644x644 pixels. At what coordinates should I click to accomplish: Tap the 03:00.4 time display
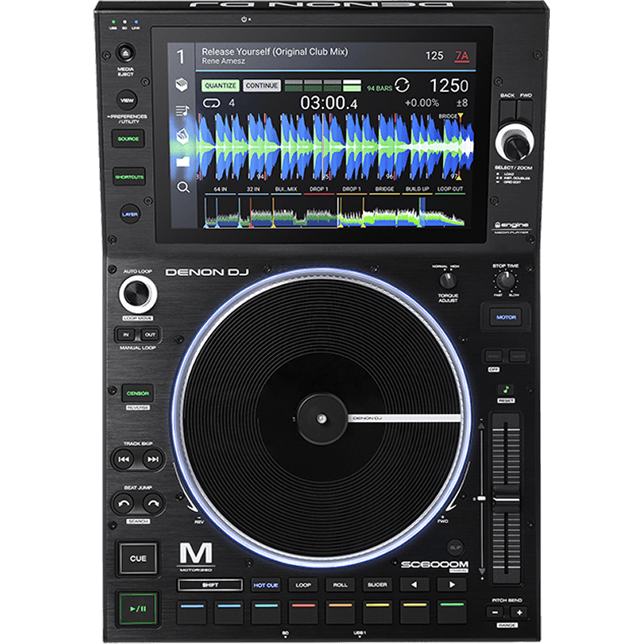coord(328,103)
